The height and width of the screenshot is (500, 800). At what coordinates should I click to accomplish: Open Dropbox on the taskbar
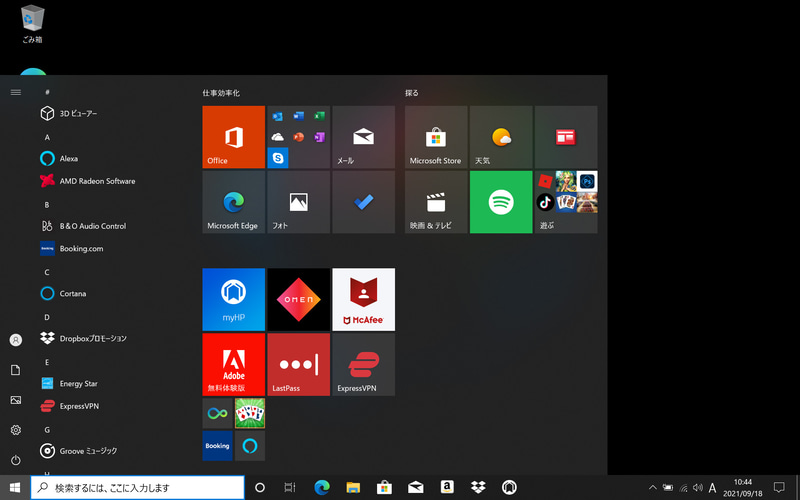click(x=478, y=488)
